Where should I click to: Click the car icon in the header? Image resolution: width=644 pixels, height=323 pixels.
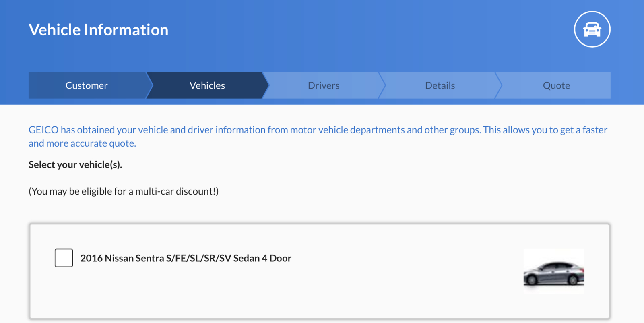click(592, 29)
